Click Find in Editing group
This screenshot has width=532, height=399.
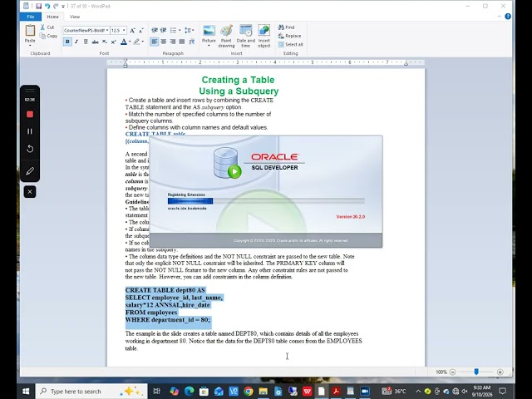(x=286, y=27)
